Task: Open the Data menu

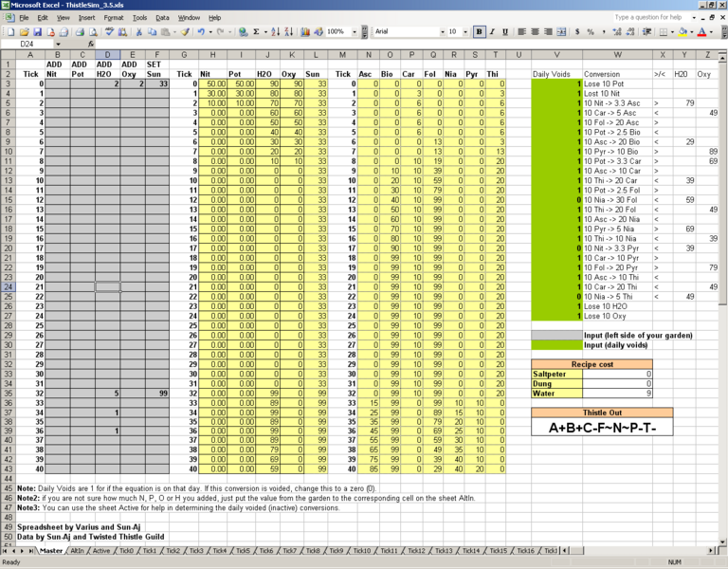Action: (162, 18)
